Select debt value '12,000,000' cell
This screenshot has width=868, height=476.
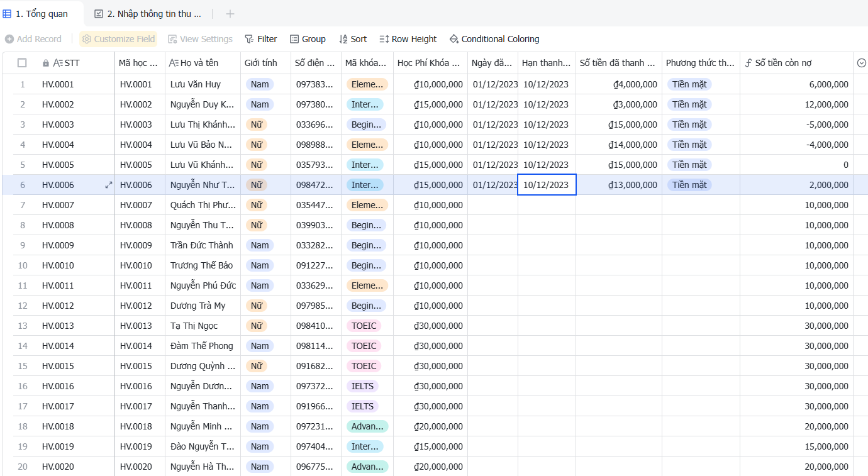click(x=796, y=104)
